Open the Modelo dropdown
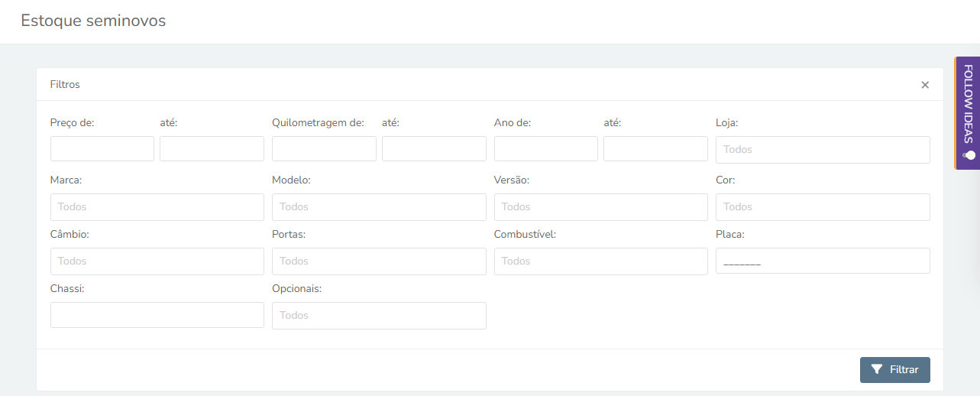Viewport: 980px width, 396px height. pos(379,206)
